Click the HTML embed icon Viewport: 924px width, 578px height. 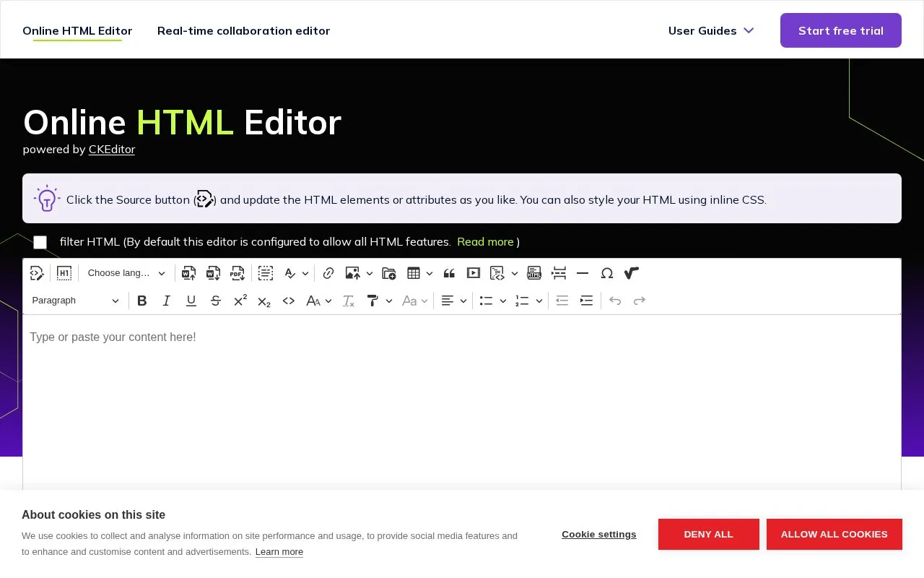534,273
